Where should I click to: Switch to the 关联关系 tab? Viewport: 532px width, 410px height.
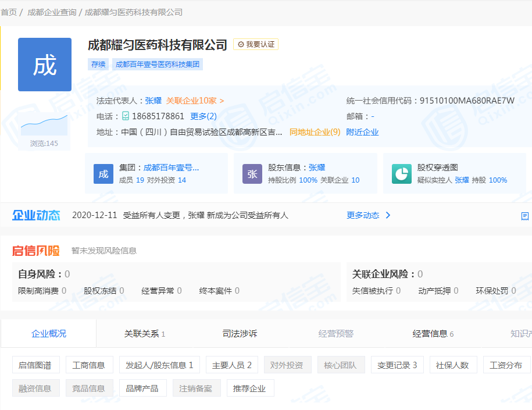144,334
